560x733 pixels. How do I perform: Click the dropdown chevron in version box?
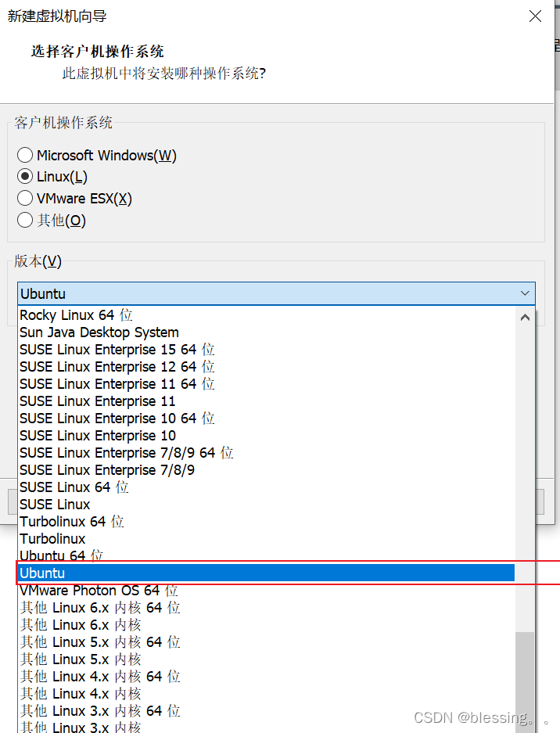click(x=525, y=293)
